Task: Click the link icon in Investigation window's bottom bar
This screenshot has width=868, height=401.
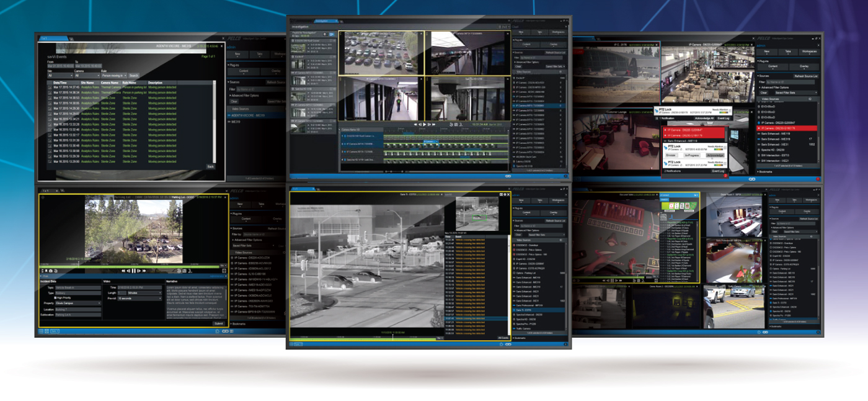Action: click(x=508, y=176)
